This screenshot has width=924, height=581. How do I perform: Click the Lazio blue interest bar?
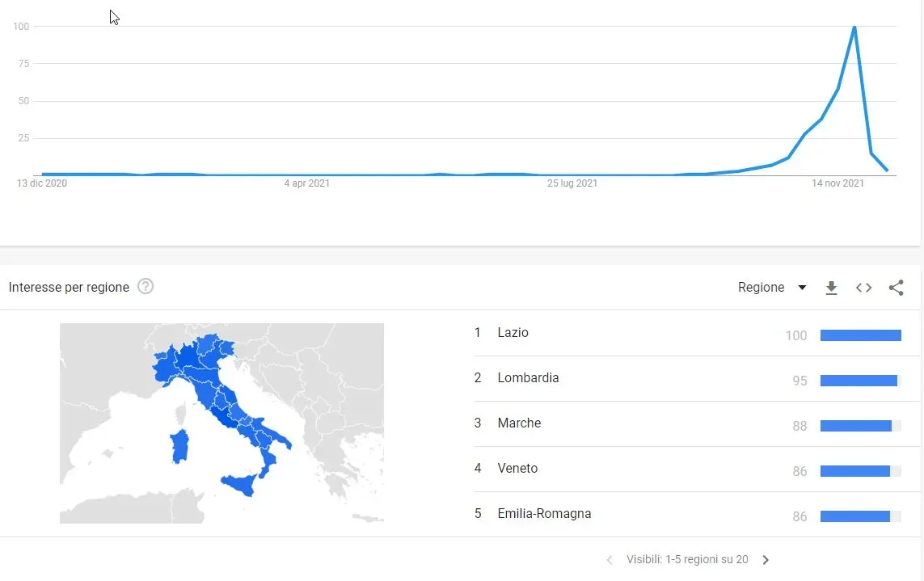860,335
